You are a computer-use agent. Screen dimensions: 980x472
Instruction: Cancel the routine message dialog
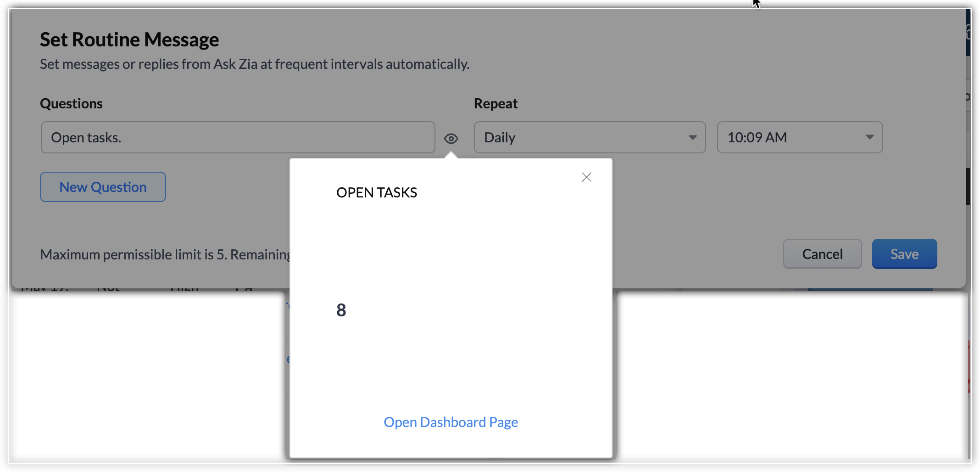tap(822, 254)
